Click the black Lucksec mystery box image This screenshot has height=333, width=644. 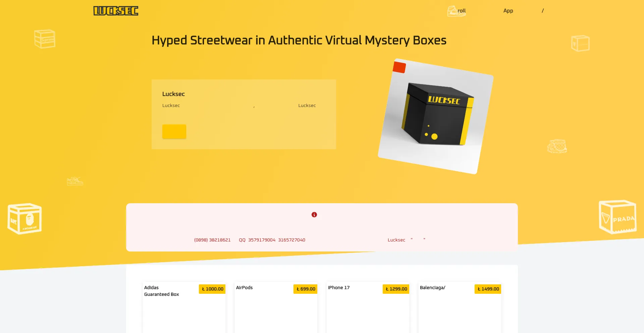point(436,116)
